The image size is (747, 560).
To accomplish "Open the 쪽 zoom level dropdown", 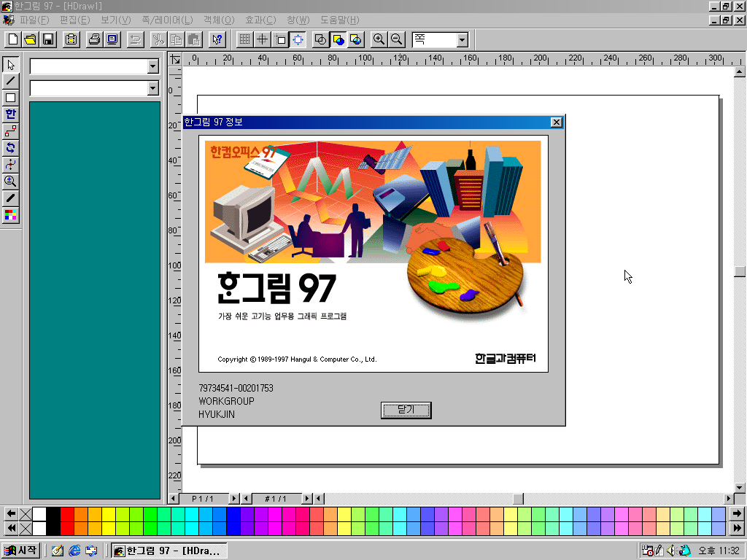I will tap(462, 40).
